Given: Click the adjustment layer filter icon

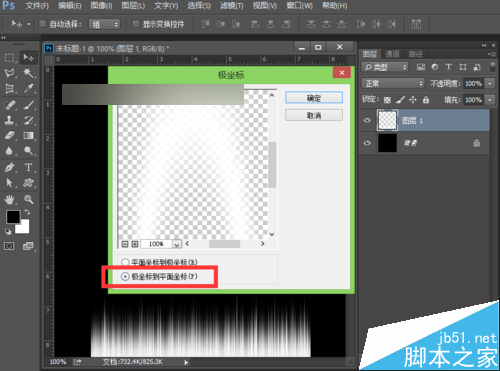Looking at the screenshot, I should point(435,67).
